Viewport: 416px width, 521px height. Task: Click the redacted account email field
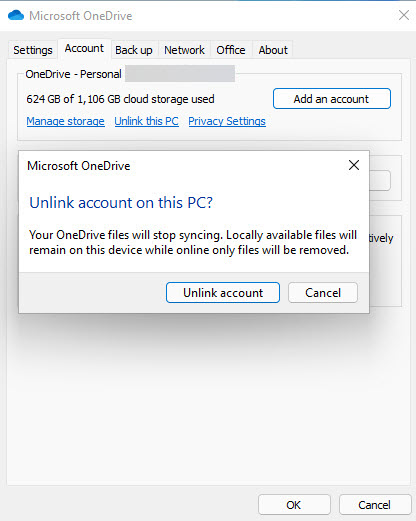click(180, 74)
